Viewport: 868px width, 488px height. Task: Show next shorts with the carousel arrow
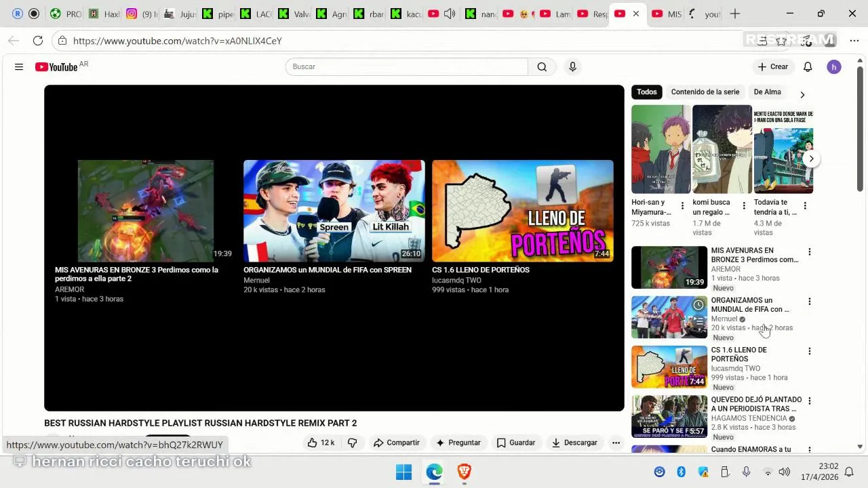pyautogui.click(x=811, y=159)
